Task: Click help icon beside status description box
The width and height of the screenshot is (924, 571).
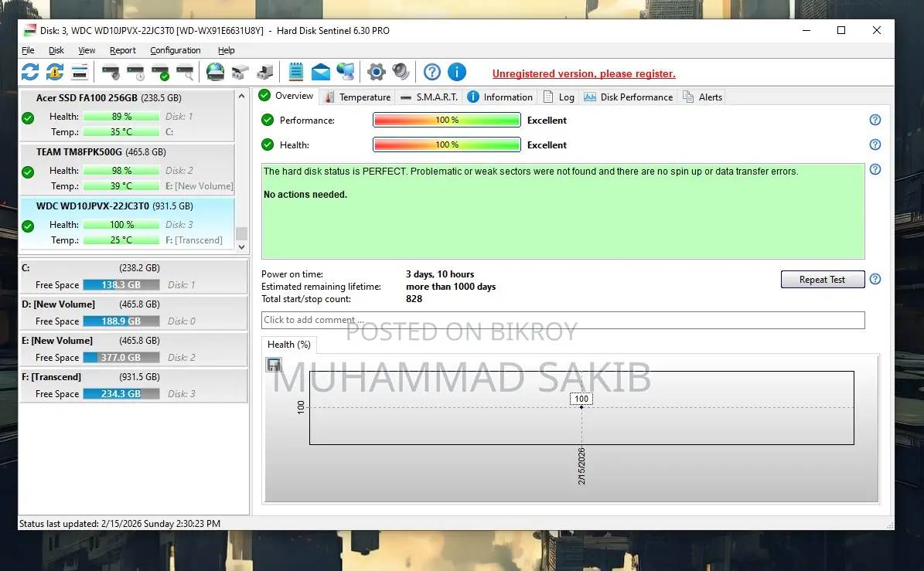Action: click(x=875, y=169)
